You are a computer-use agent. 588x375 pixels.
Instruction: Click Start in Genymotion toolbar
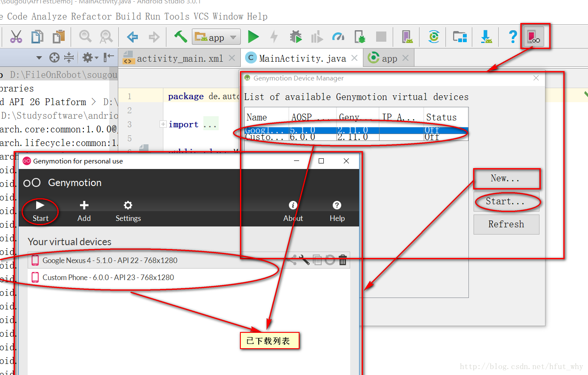40,212
